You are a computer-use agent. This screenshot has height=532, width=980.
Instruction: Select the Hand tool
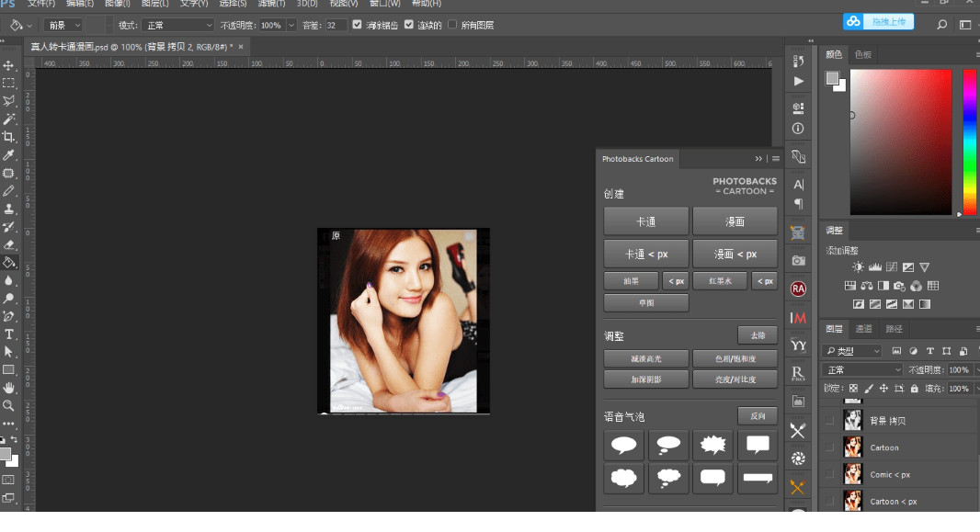coord(9,388)
